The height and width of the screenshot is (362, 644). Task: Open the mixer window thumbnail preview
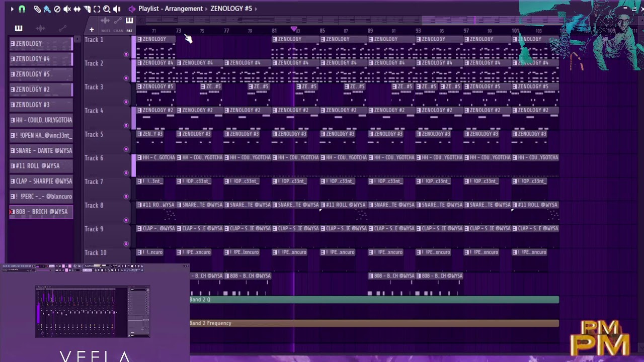pyautogui.click(x=93, y=312)
